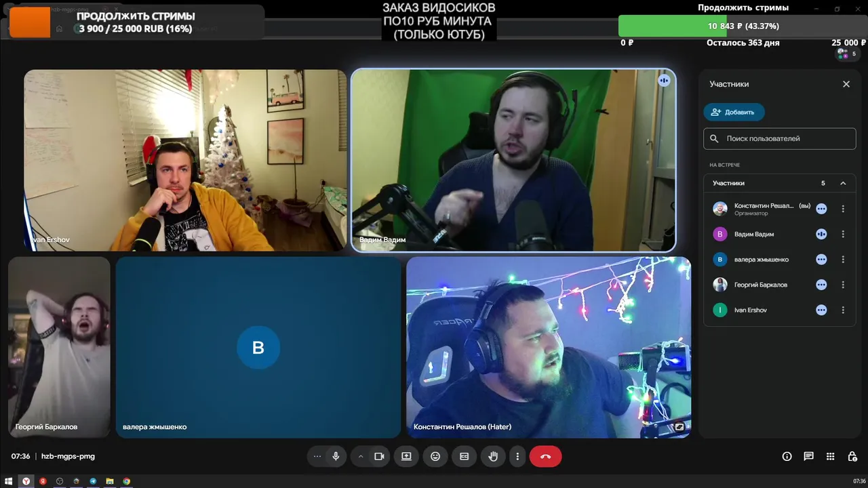
Task: Open more actions for Константин Решалов
Action: (x=843, y=209)
